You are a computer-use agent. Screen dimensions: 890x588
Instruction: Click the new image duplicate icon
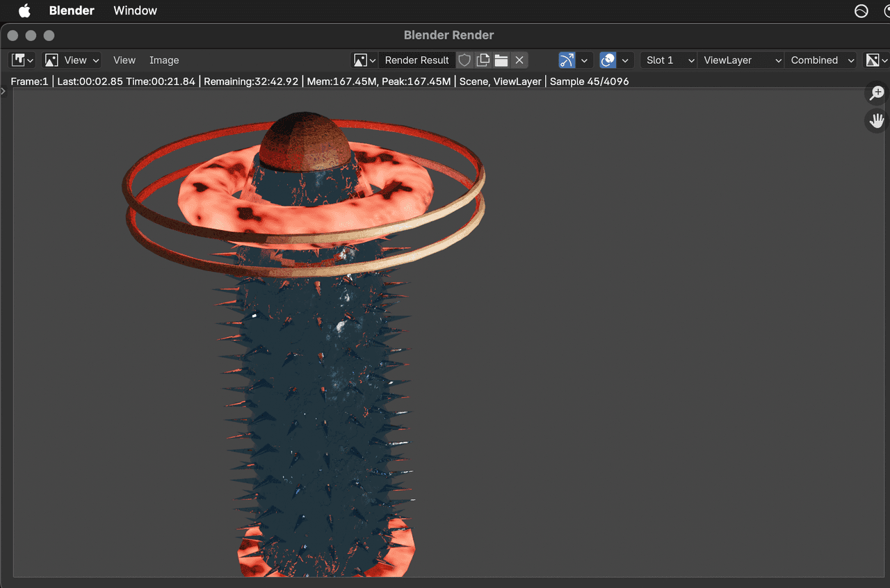[483, 60]
